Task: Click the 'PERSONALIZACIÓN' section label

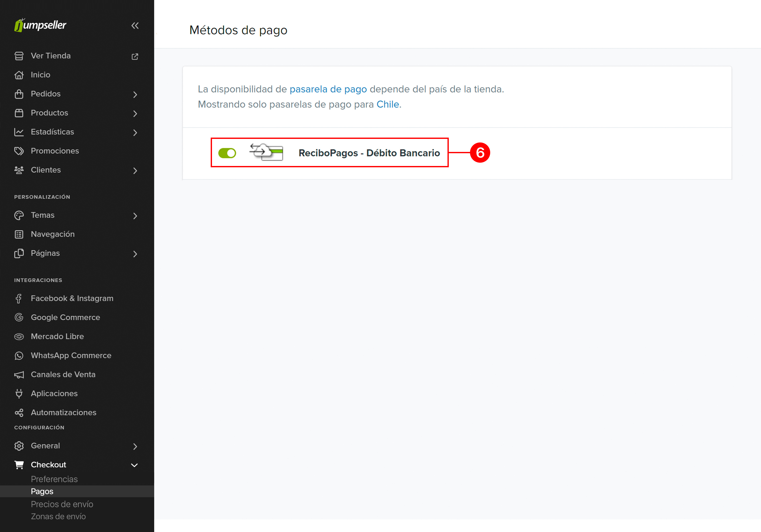Action: [x=42, y=197]
